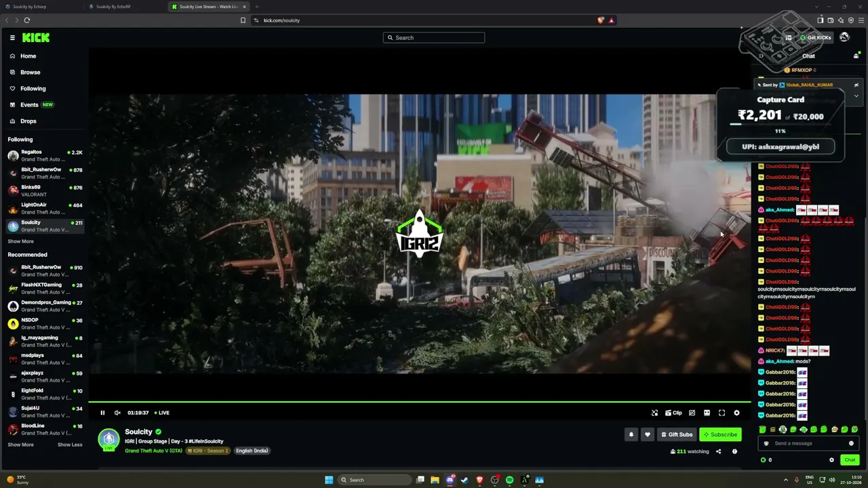This screenshot has height=488, width=868.
Task: Share the stream via share icon
Action: click(718, 451)
